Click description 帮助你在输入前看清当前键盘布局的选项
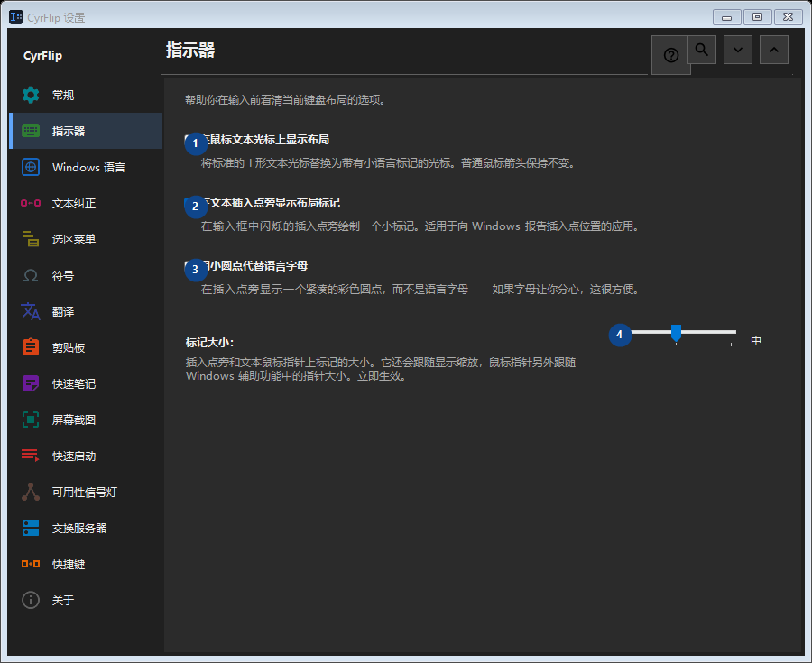The image size is (812, 663). 286,100
